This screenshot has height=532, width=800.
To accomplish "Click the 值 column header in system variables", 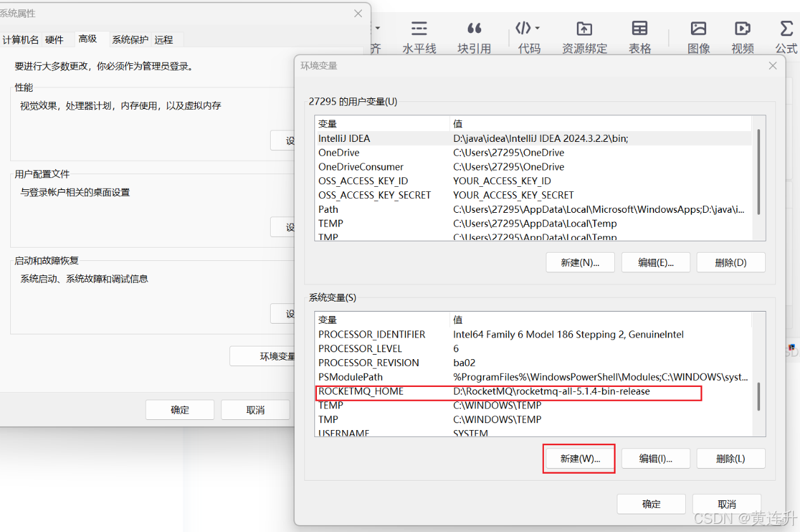I will point(600,320).
